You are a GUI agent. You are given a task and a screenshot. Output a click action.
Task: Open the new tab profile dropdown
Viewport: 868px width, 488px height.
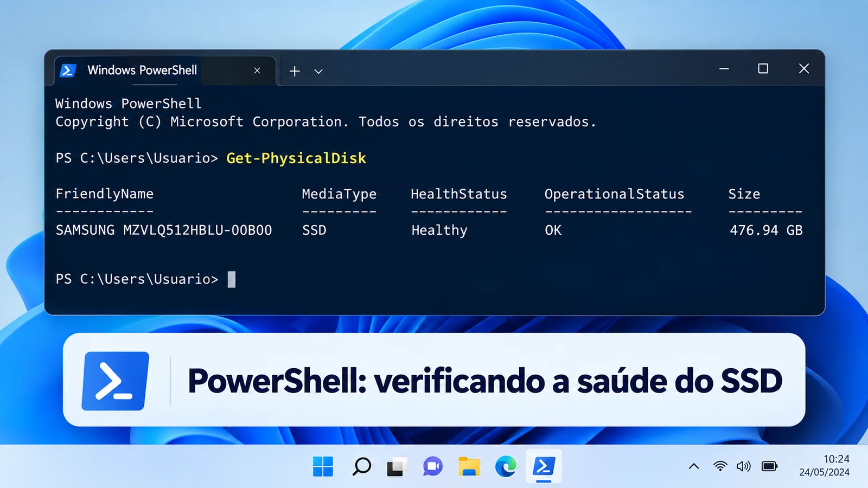click(x=318, y=72)
